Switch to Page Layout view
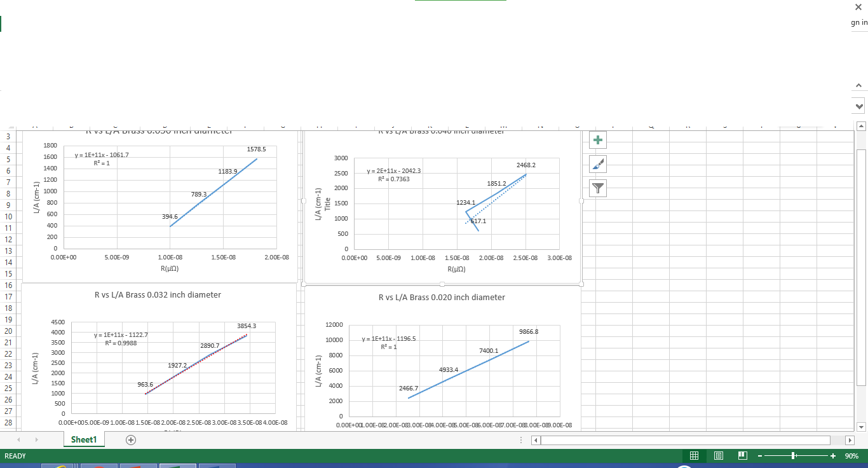This screenshot has height=468, width=868. pos(719,456)
